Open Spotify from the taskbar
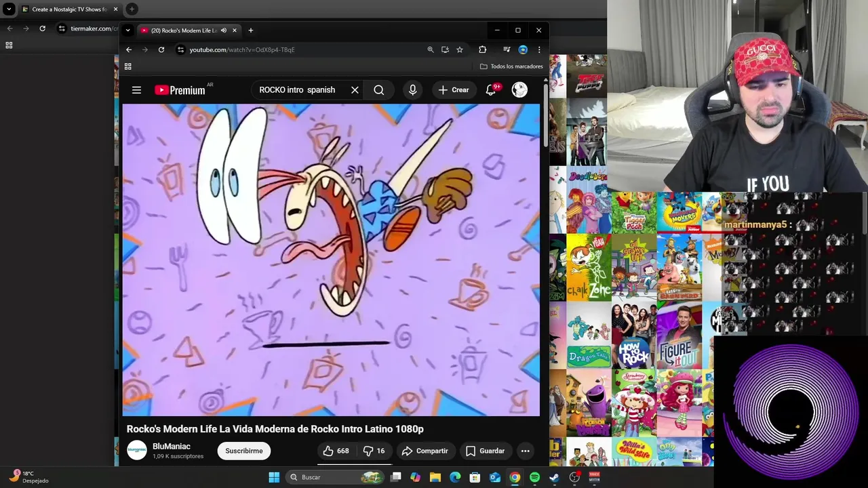 point(534,477)
